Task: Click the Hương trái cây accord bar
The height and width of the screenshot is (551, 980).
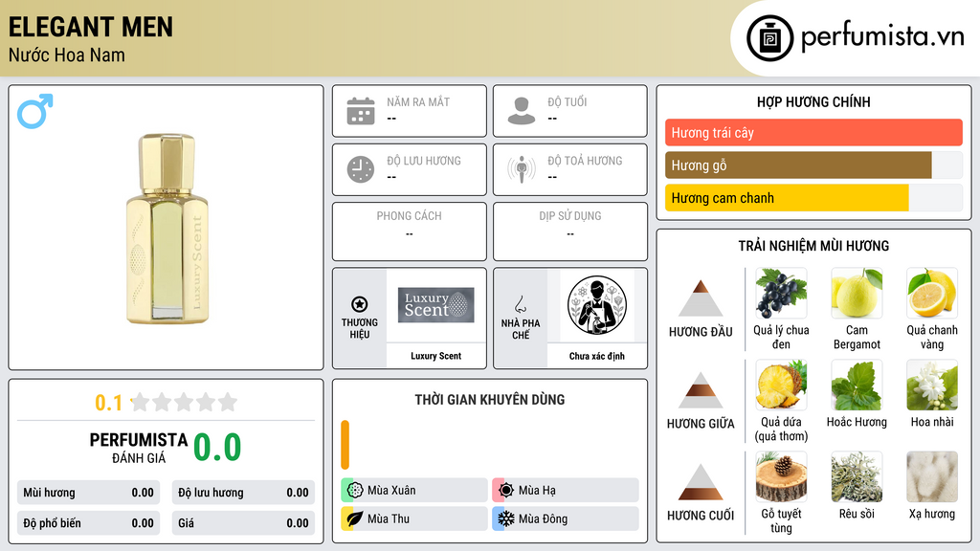Action: (x=813, y=132)
